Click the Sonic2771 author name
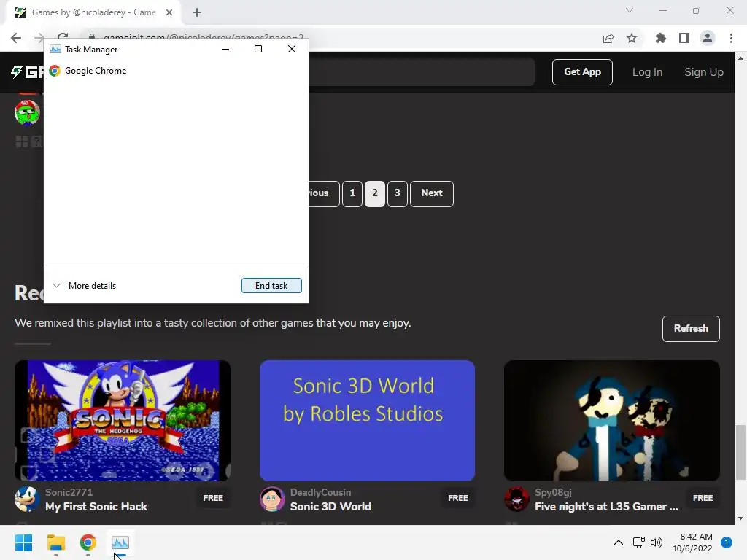The image size is (747, 560). click(x=69, y=492)
